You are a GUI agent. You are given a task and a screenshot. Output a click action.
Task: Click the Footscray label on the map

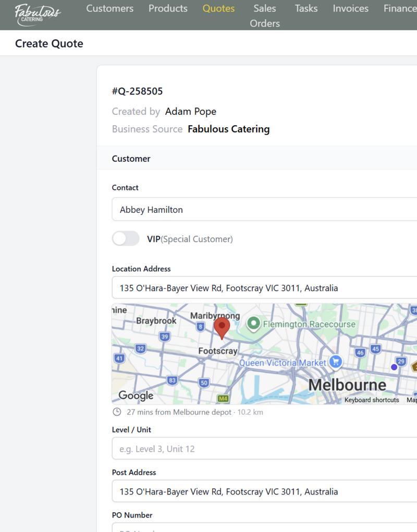(x=218, y=351)
